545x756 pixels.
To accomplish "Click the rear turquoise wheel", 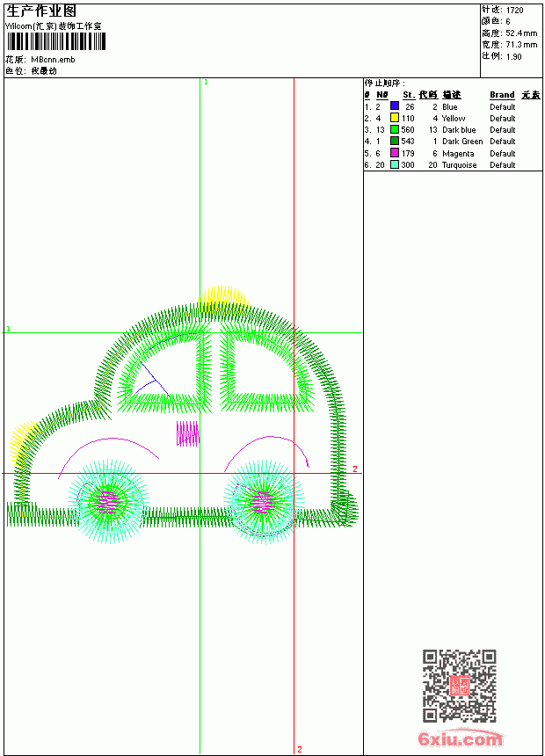I will [x=264, y=503].
